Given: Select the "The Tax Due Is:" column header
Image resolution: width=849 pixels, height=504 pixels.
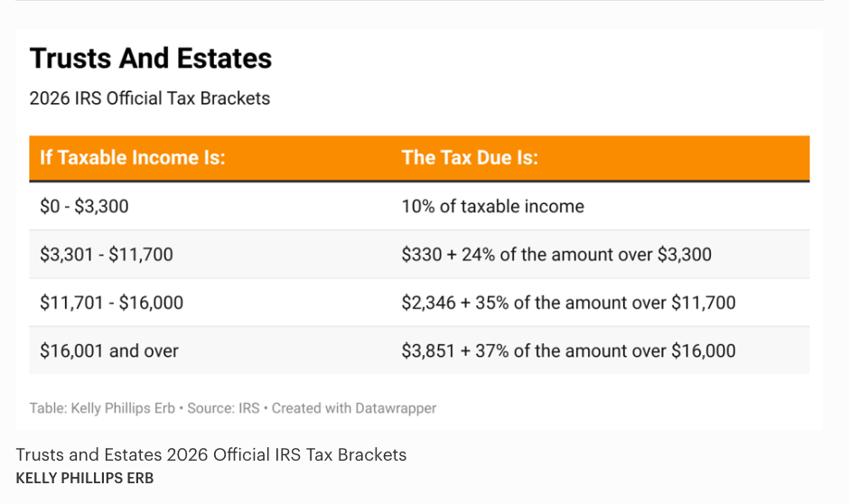Looking at the screenshot, I should [470, 158].
